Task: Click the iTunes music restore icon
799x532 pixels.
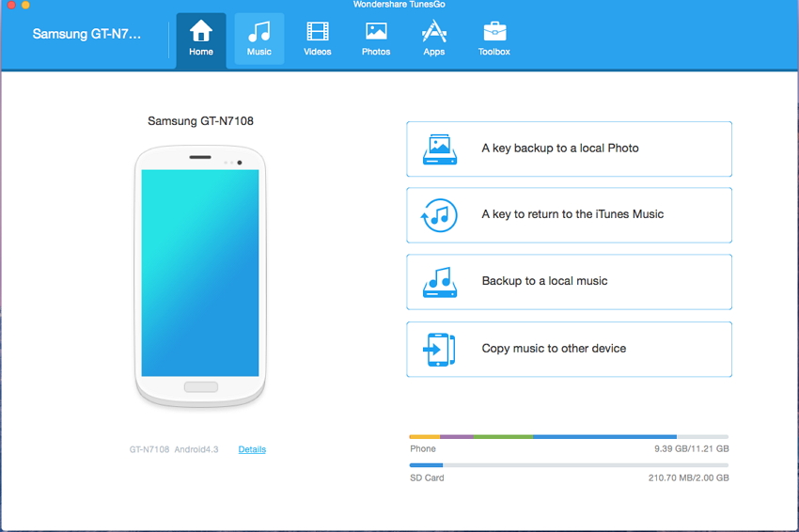Action: coord(439,215)
